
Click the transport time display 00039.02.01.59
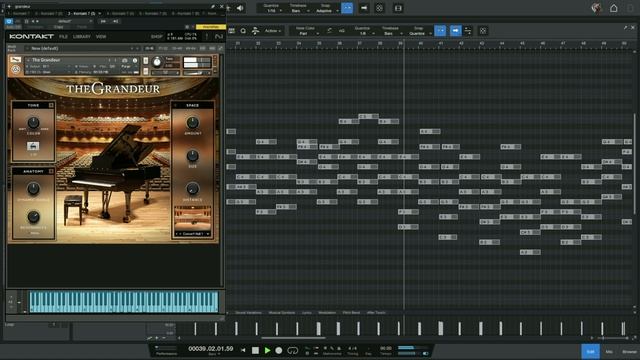pos(211,349)
